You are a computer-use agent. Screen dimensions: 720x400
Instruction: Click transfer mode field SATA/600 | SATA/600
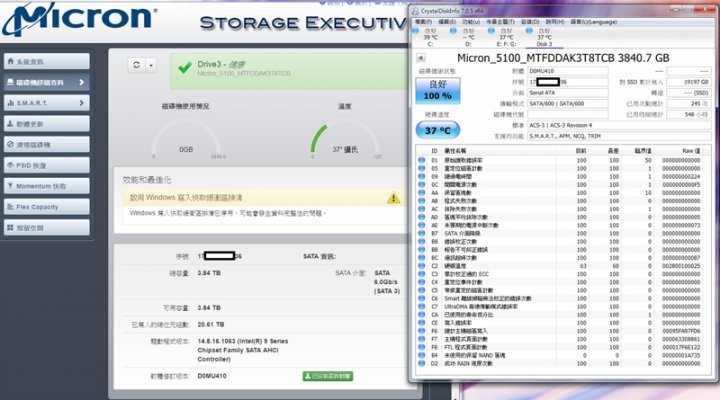[x=568, y=104]
